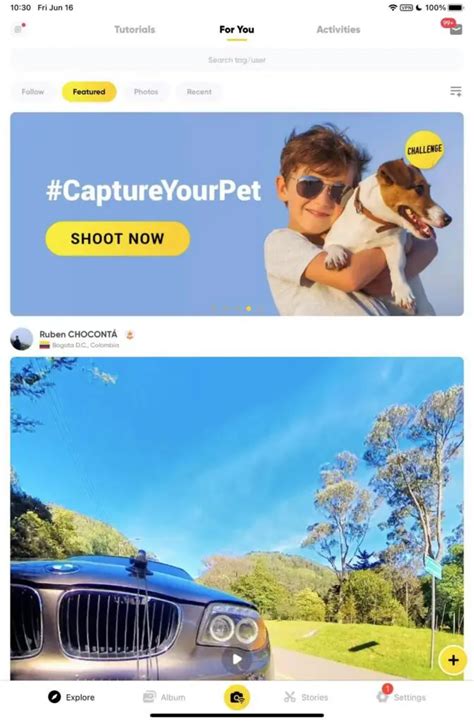This screenshot has height=722, width=474.
Task: Select the Photos filter chip
Action: point(146,92)
